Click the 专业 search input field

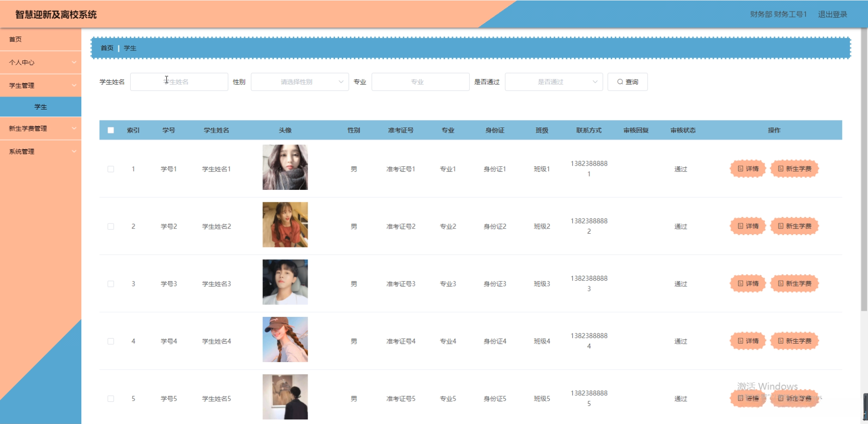[x=420, y=82]
